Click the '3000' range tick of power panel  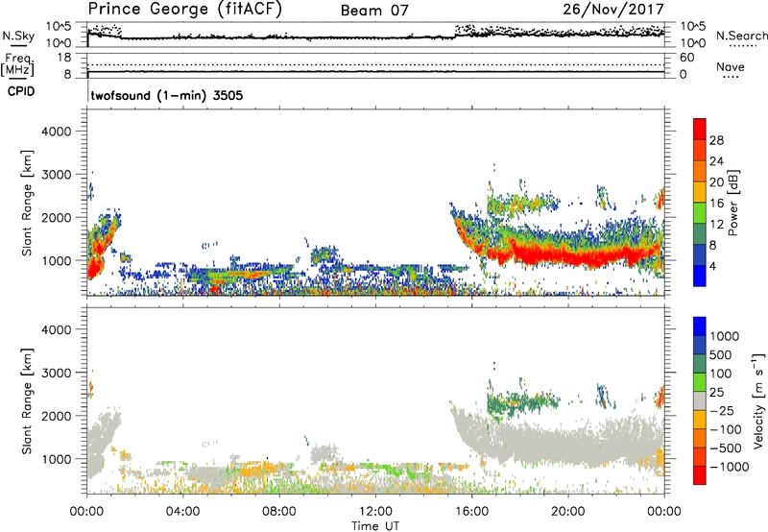[x=57, y=175]
